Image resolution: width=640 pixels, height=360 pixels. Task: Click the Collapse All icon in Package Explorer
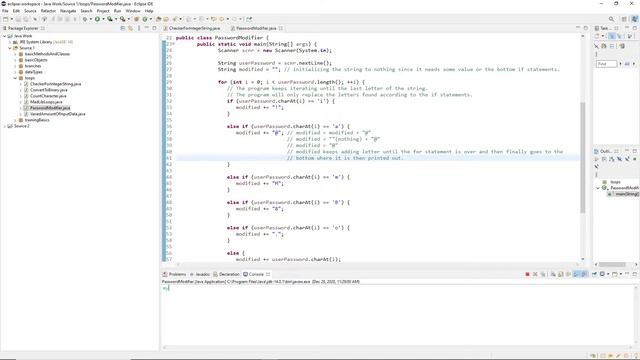(122, 28)
